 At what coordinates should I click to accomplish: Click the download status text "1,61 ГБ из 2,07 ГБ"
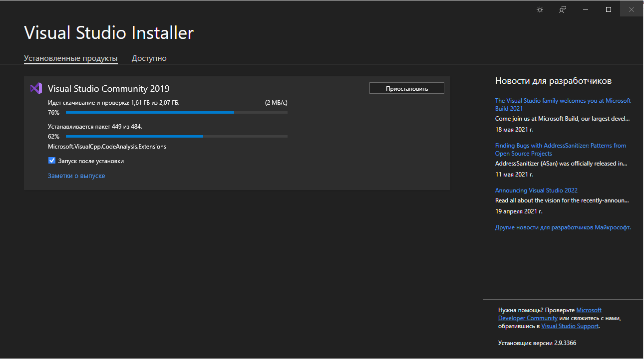(155, 103)
